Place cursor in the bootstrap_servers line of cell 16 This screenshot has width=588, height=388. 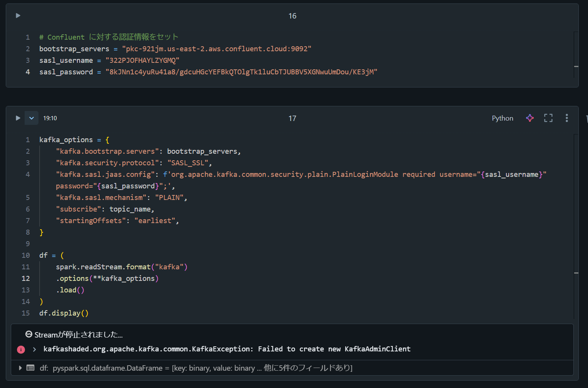pos(175,49)
